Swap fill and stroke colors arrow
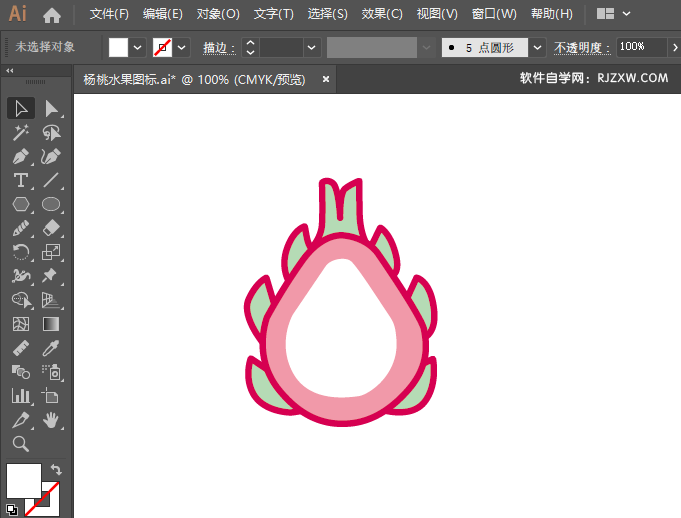681x518 pixels. [x=56, y=469]
